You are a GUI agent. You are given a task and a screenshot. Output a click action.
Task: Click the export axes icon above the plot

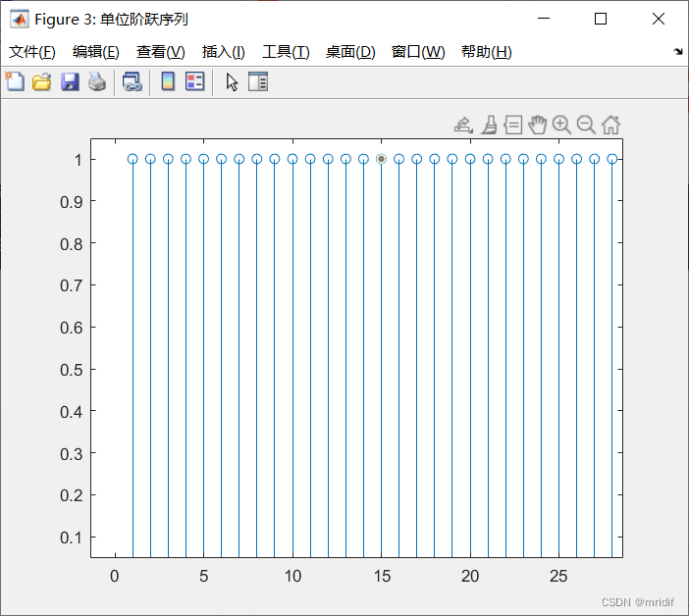pos(463,126)
